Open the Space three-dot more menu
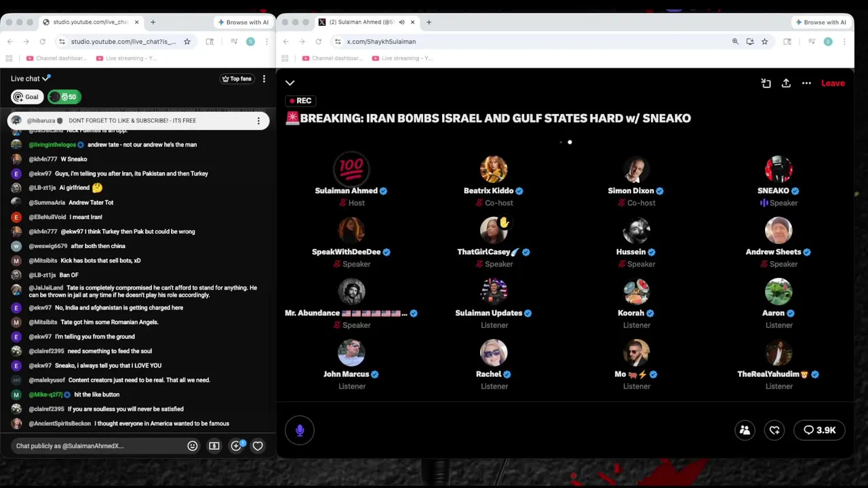The width and height of the screenshot is (868, 488). tap(806, 83)
